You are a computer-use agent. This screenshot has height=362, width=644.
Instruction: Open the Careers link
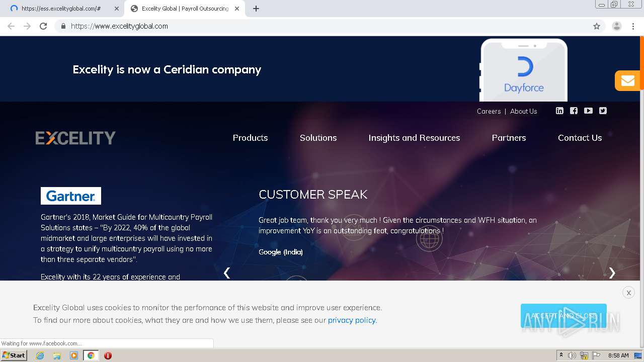click(x=489, y=111)
